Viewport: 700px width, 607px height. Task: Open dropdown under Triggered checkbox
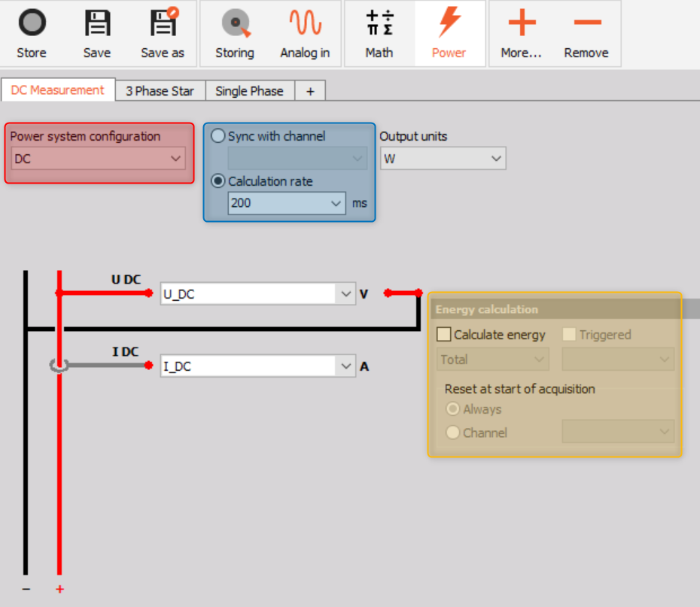pos(618,360)
